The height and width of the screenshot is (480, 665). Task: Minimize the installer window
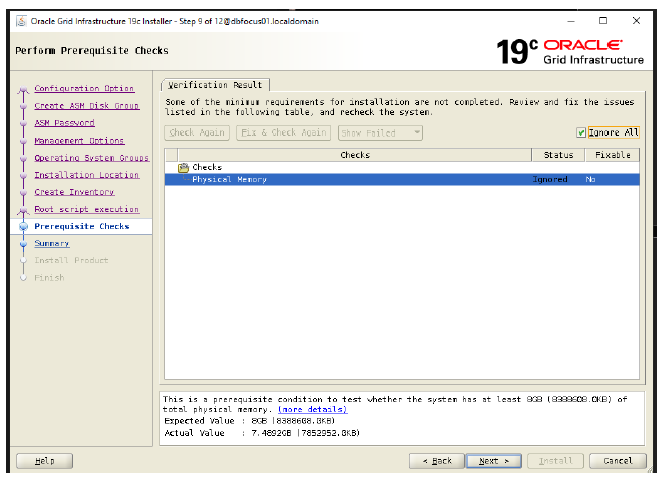click(x=571, y=21)
